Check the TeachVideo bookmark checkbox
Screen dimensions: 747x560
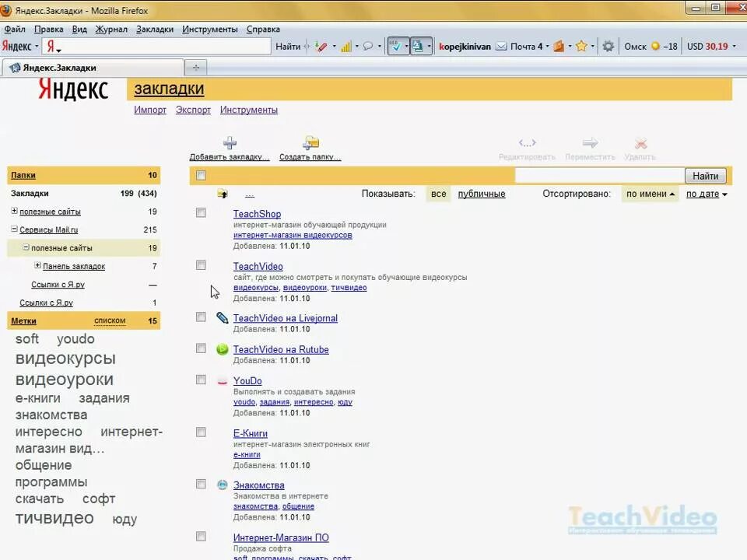pyautogui.click(x=201, y=265)
